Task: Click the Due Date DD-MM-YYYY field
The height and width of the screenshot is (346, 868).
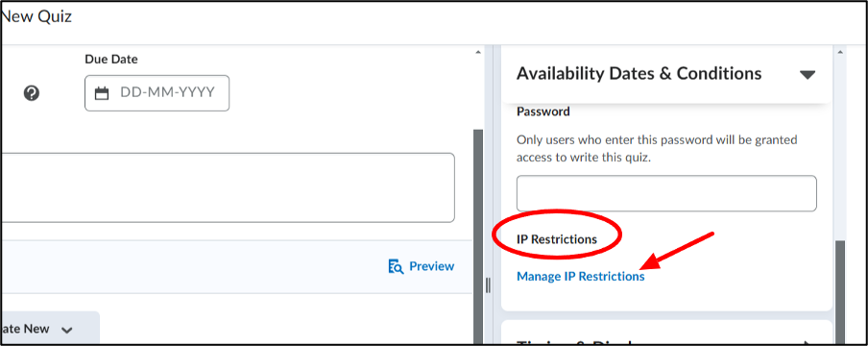Action: pyautogui.click(x=157, y=93)
